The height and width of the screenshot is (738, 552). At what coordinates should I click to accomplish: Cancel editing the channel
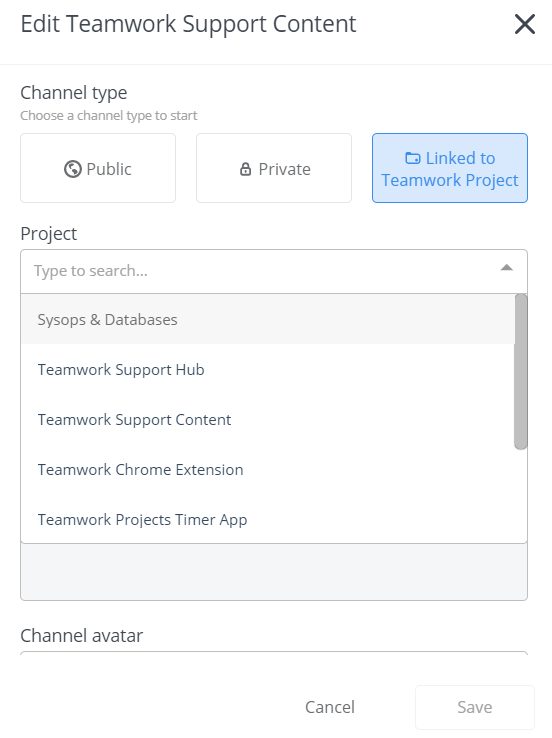pos(330,707)
